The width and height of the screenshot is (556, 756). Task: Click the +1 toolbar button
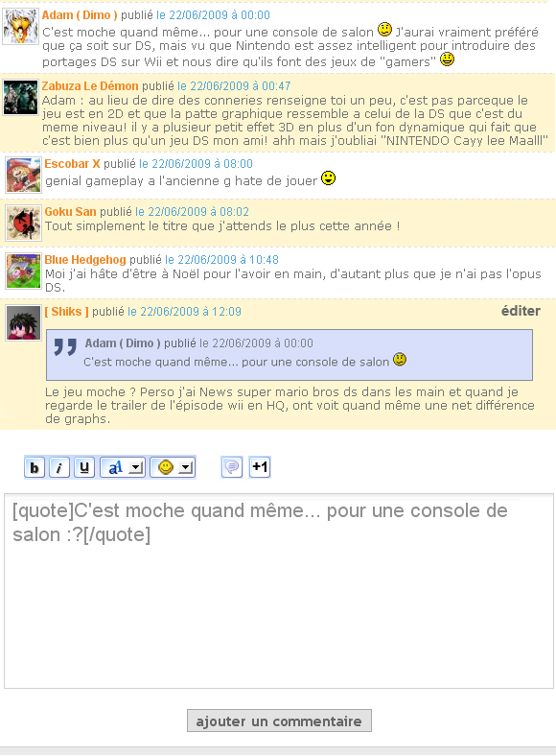tap(260, 467)
